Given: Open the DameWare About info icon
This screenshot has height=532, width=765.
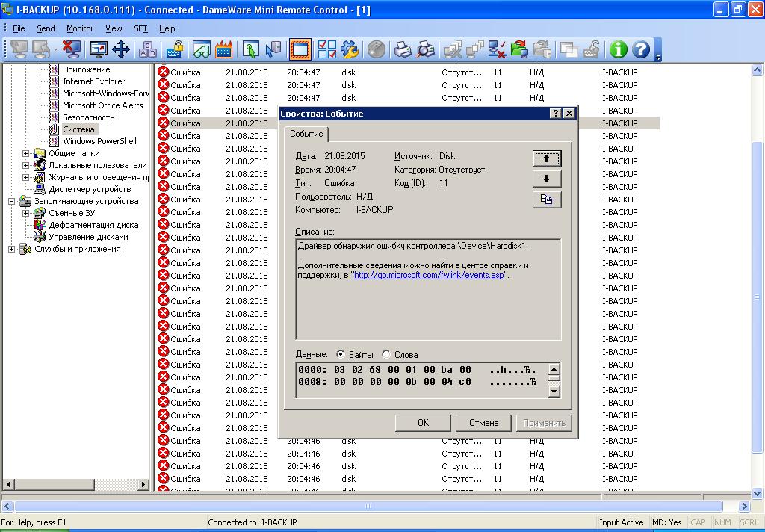Looking at the screenshot, I should (617, 49).
